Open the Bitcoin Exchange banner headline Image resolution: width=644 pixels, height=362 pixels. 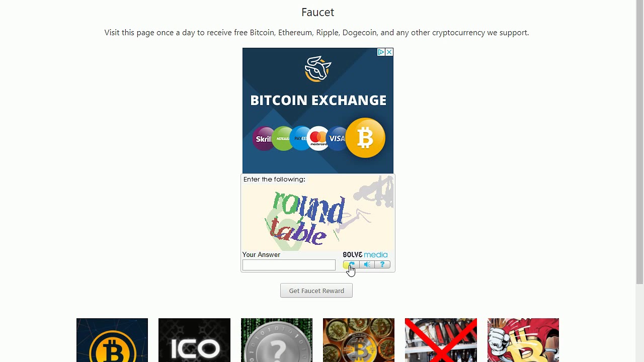point(318,100)
